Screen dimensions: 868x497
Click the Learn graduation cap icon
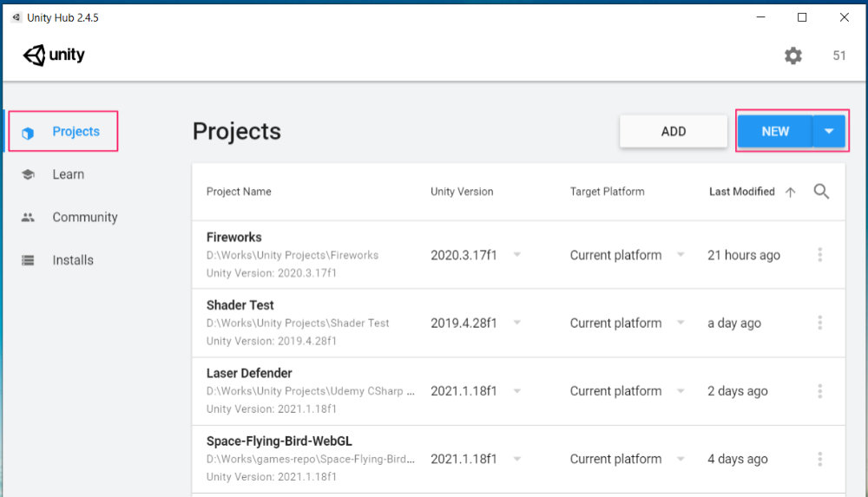point(28,174)
